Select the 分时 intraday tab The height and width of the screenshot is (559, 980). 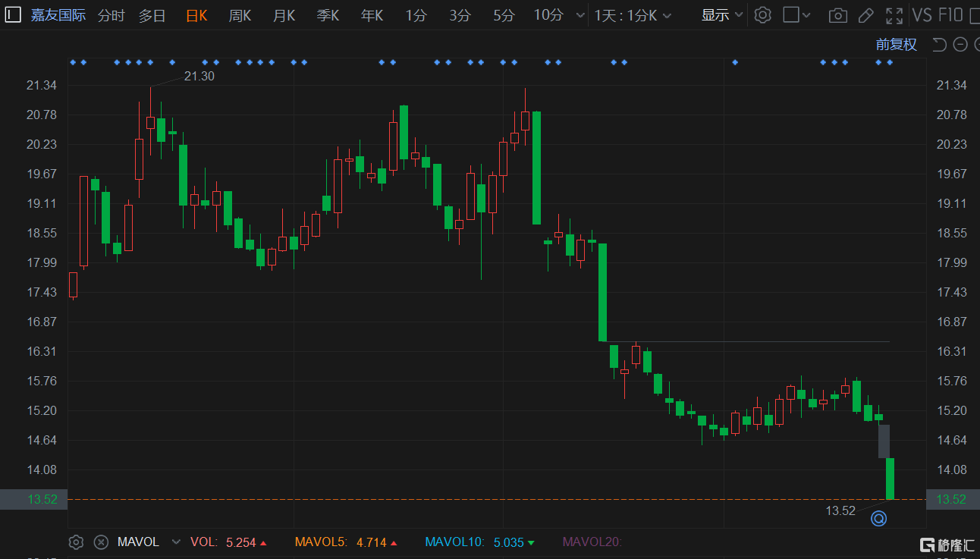click(x=111, y=15)
